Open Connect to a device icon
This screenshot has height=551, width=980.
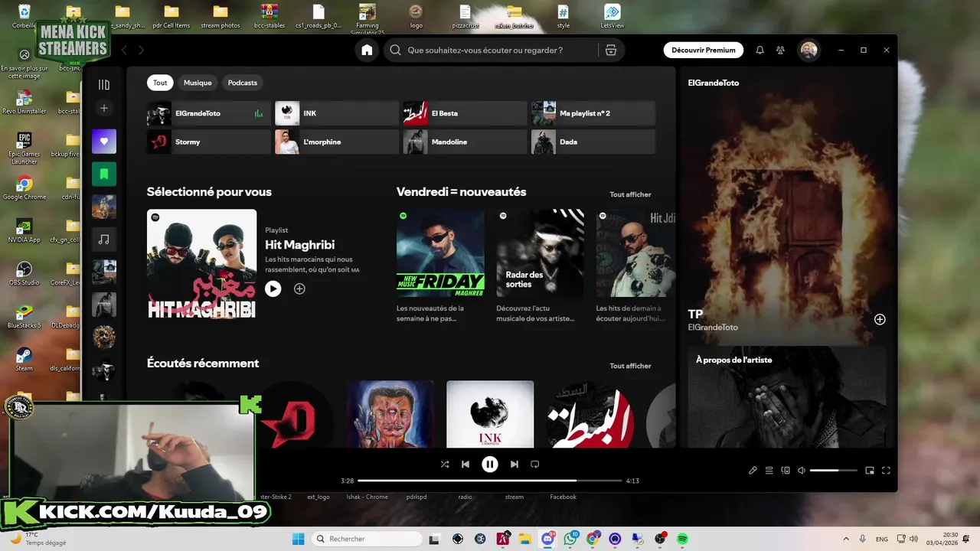click(786, 471)
